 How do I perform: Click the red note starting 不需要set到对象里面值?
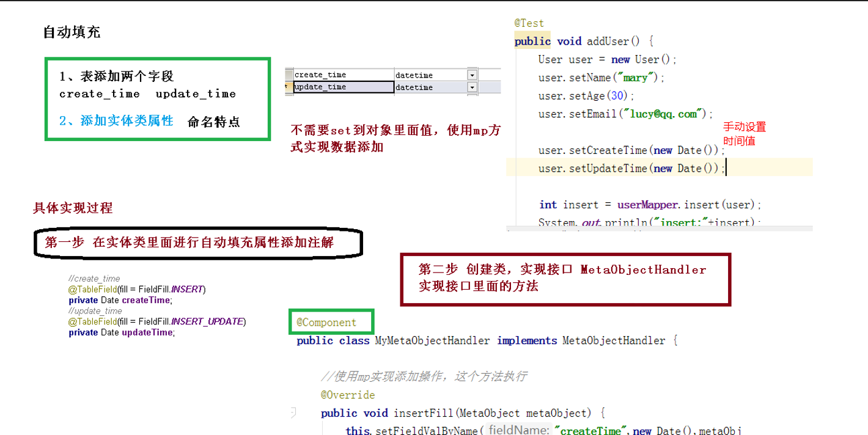(x=395, y=139)
